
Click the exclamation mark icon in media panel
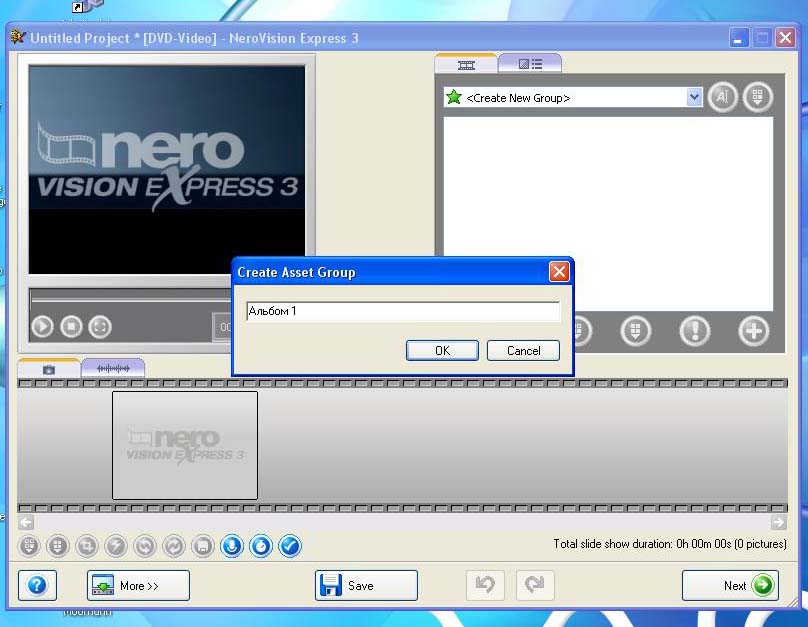[x=695, y=331]
